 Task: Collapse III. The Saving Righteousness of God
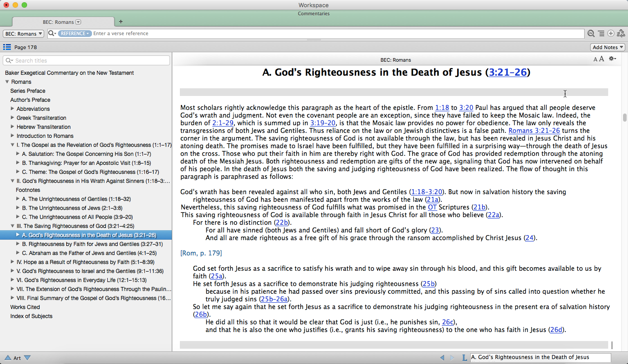[x=13, y=226]
